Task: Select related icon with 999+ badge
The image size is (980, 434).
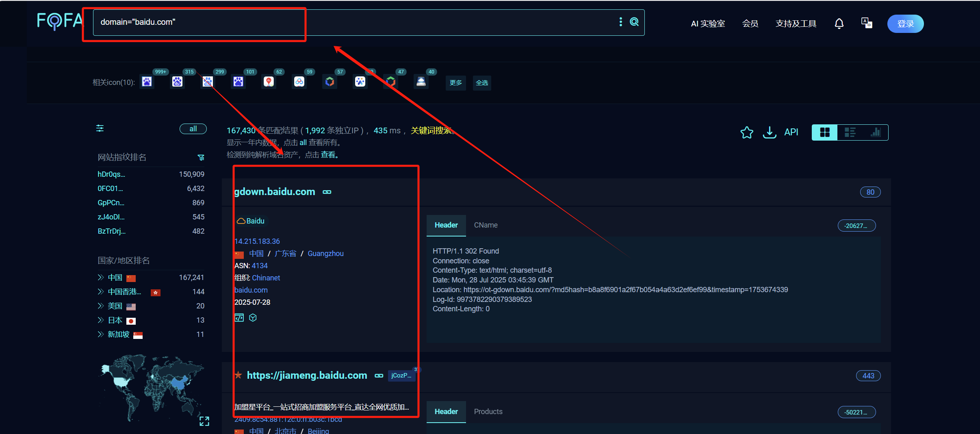Action: 147,82
